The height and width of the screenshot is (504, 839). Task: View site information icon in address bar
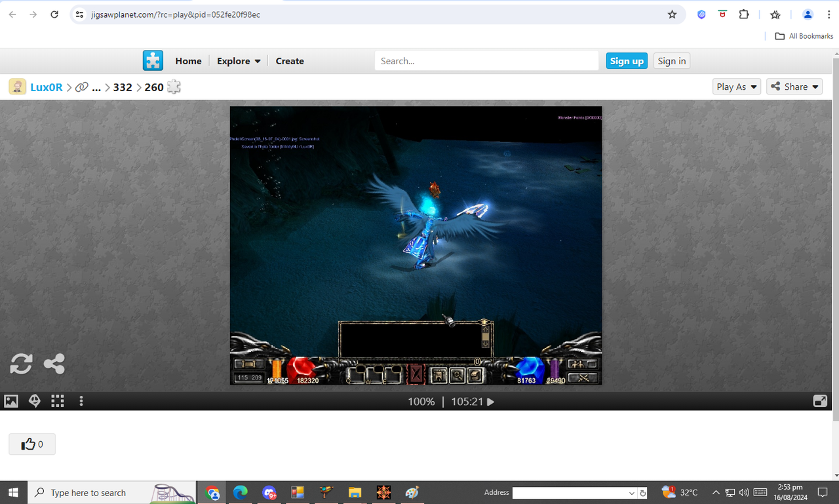[x=79, y=14]
